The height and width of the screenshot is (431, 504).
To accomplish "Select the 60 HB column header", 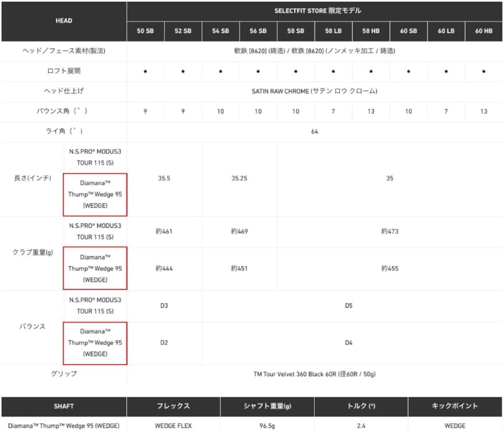I will coord(484,31).
